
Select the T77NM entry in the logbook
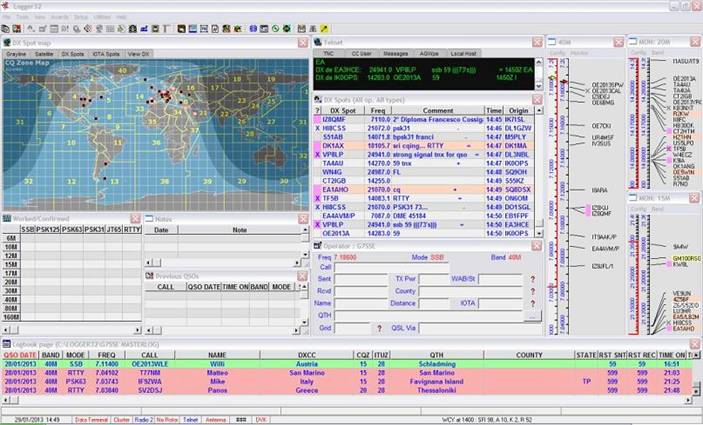click(148, 371)
